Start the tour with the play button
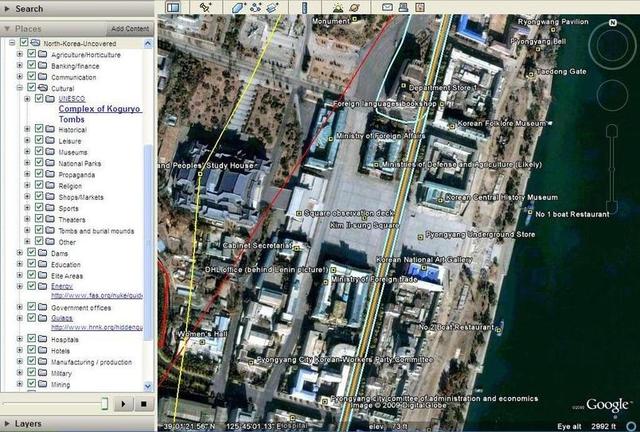640x432 pixels. point(123,404)
